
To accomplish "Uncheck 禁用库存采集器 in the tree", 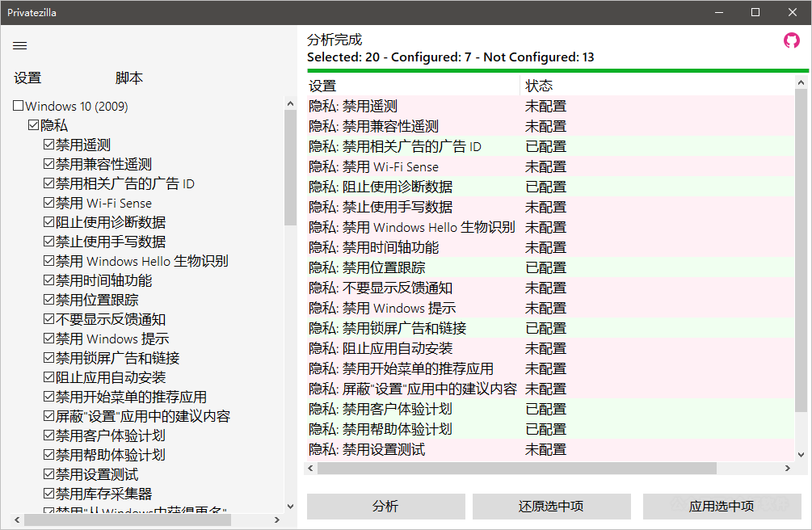I will click(x=49, y=493).
